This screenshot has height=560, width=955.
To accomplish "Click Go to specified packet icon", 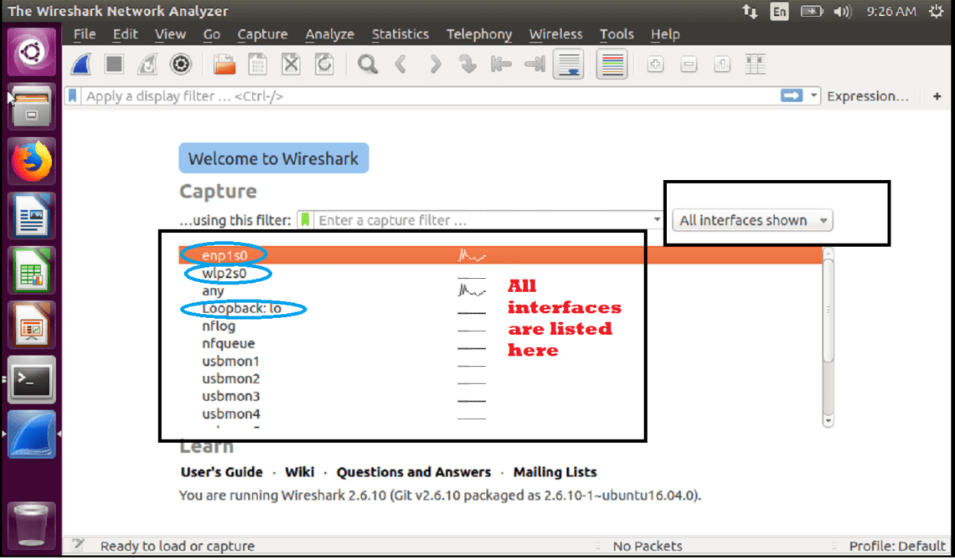I will [467, 64].
